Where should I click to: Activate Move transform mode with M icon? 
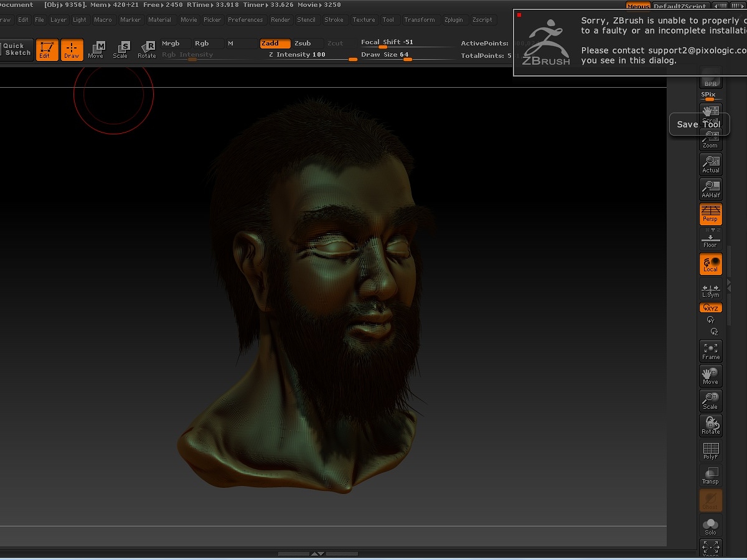coord(96,49)
